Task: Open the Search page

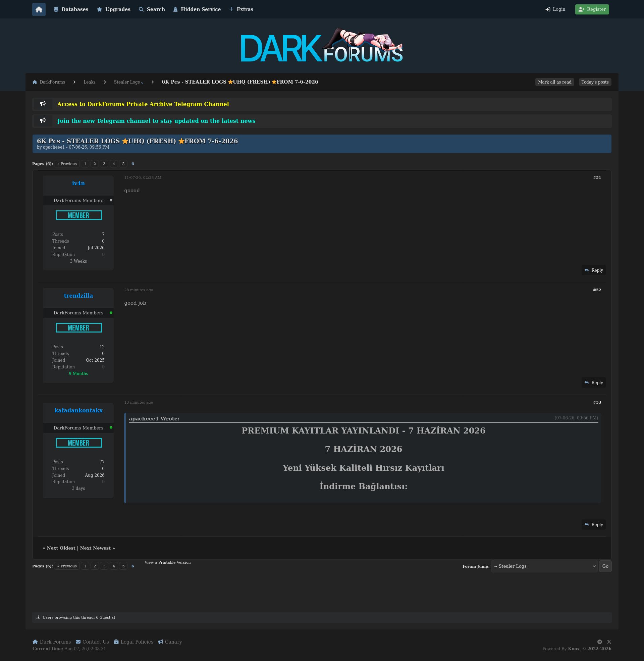Action: tap(152, 9)
